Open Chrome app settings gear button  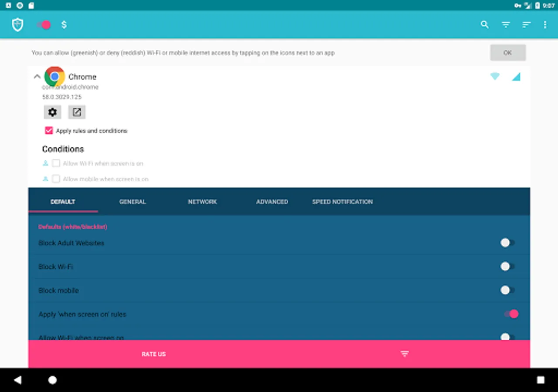coord(52,112)
